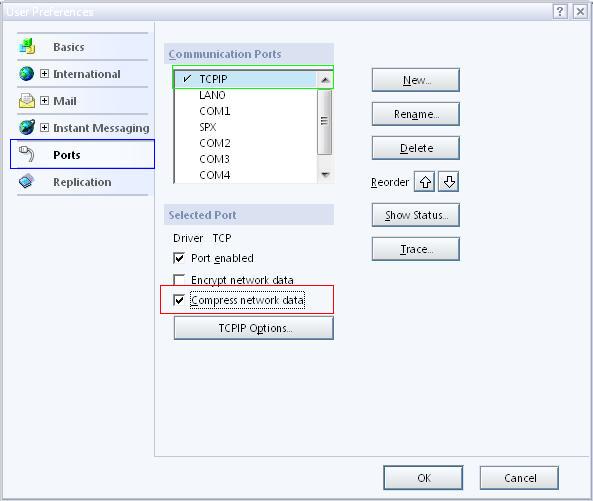Expand the Mail section
593x501 pixels.
tap(44, 100)
